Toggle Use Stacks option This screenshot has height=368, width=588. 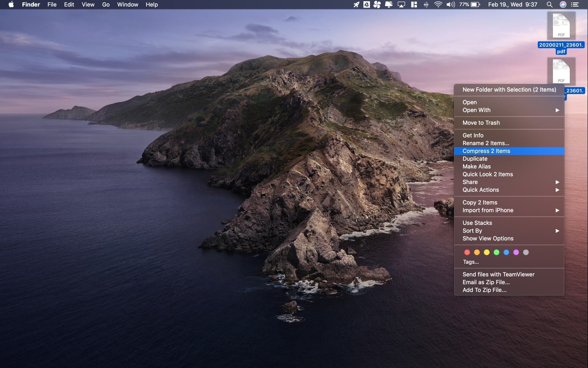509,223
